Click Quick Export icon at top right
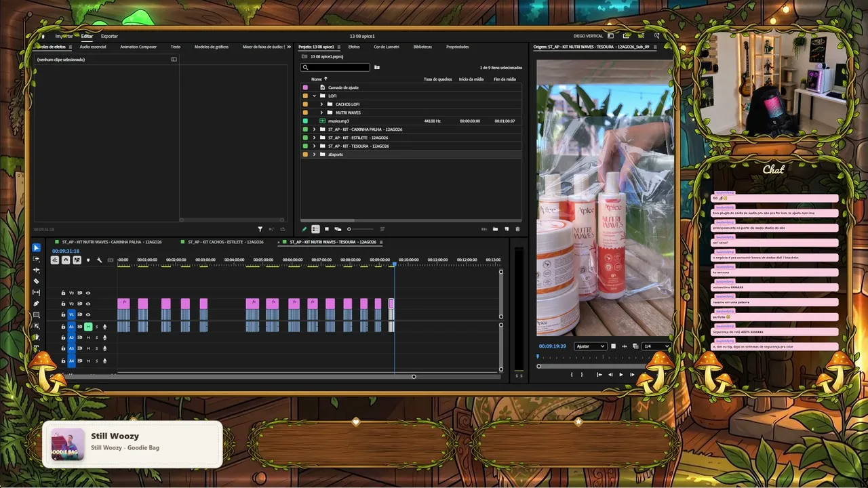Screen dimensions: 868x488 pyautogui.click(x=626, y=36)
